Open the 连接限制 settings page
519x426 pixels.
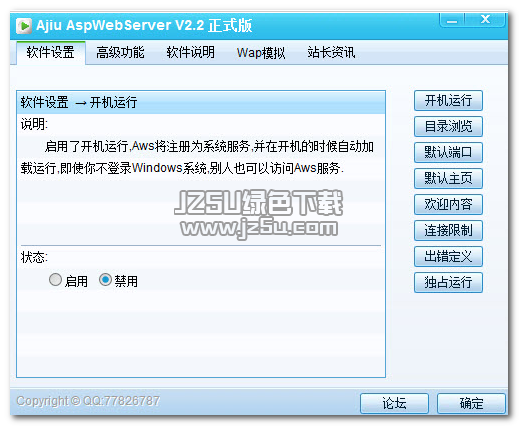[x=448, y=230]
